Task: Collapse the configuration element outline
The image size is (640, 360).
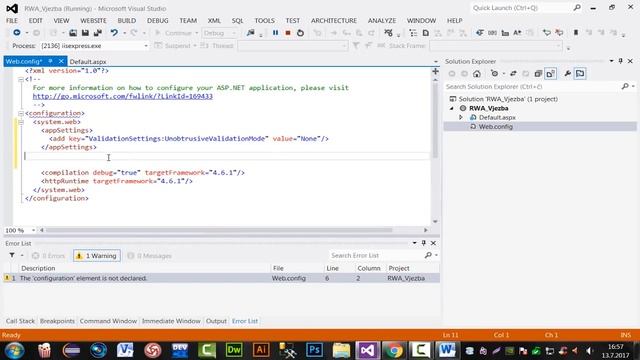Action: point(21,113)
